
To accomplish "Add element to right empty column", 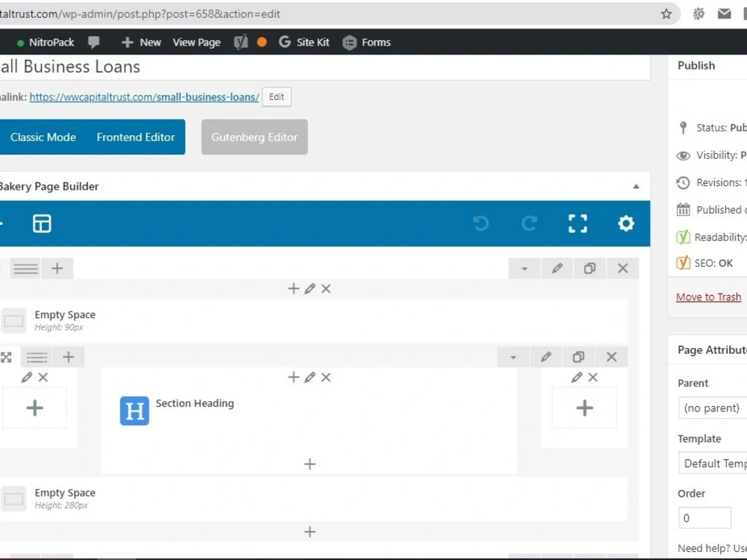I will 585,408.
